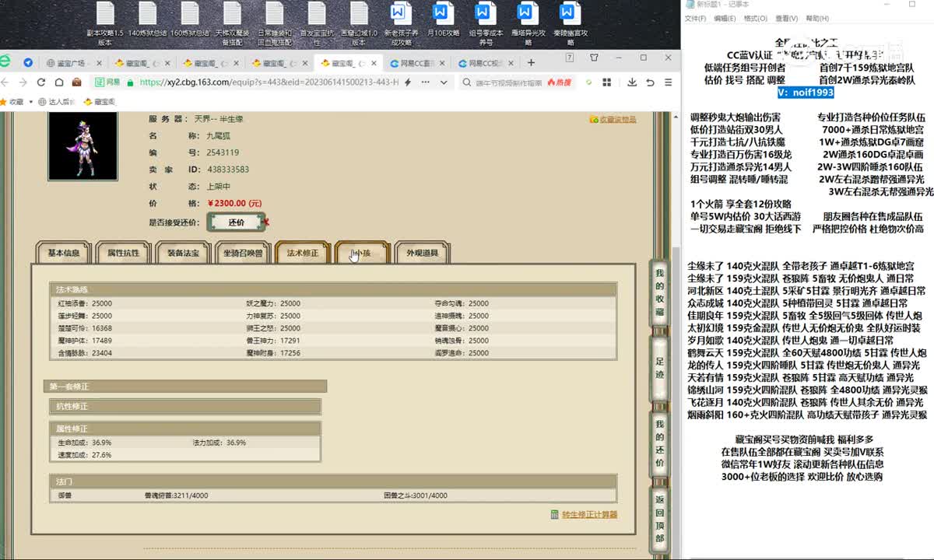Click the 还价 bargain button
The height and width of the screenshot is (560, 934).
(237, 222)
